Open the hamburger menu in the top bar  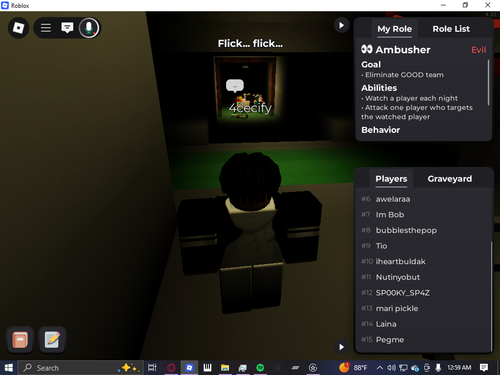46,28
